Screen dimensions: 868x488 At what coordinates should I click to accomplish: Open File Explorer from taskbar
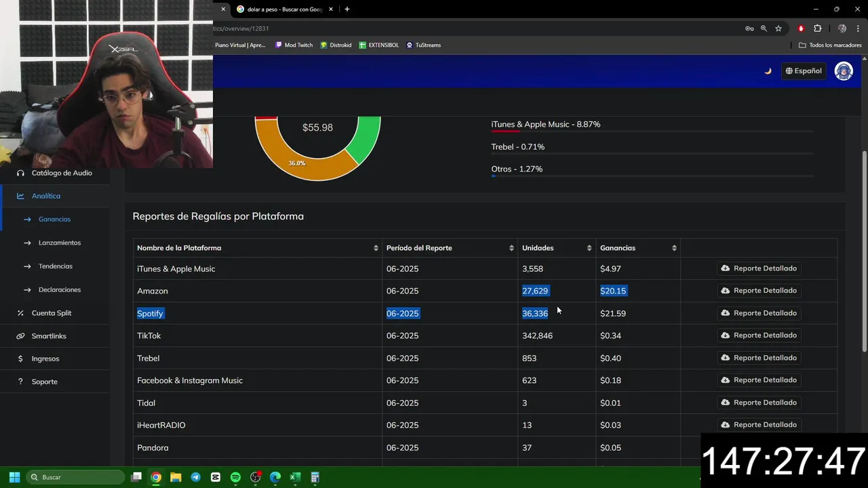[x=176, y=477]
